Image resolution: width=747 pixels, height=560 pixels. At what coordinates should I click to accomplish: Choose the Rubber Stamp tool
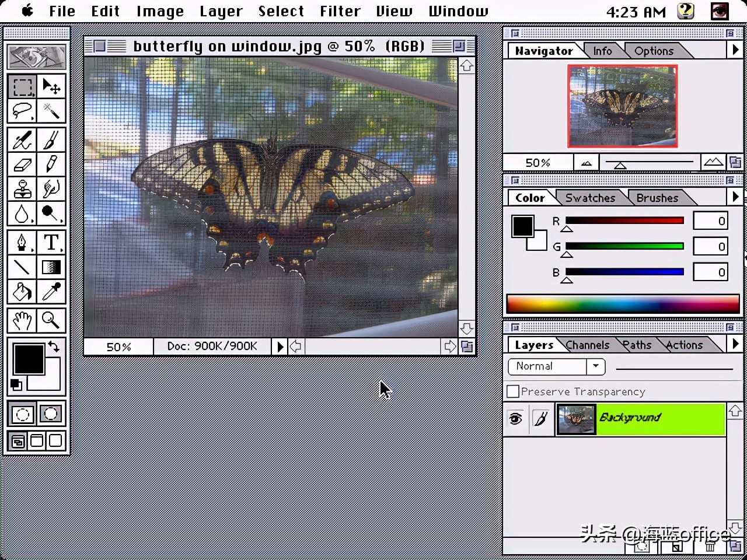pyautogui.click(x=22, y=189)
